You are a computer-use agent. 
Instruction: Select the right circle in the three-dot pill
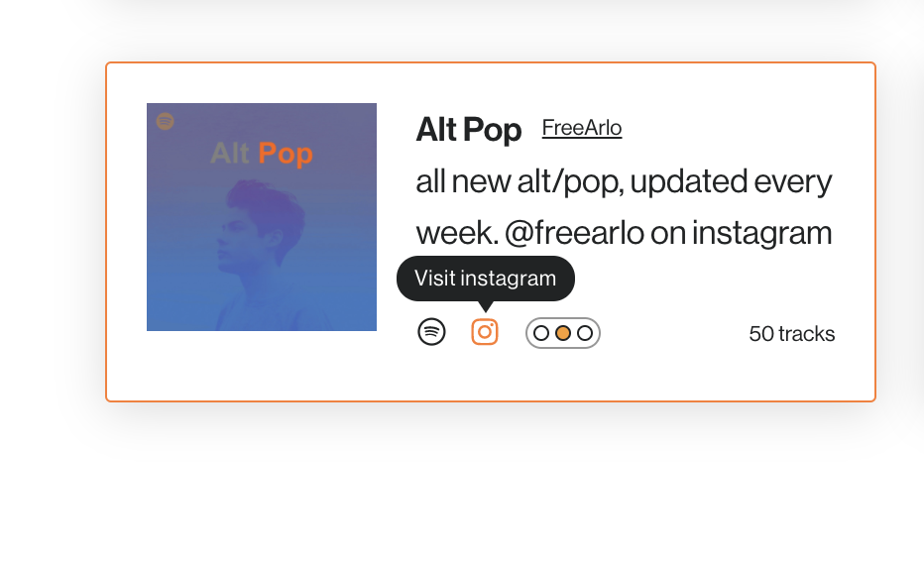click(585, 333)
